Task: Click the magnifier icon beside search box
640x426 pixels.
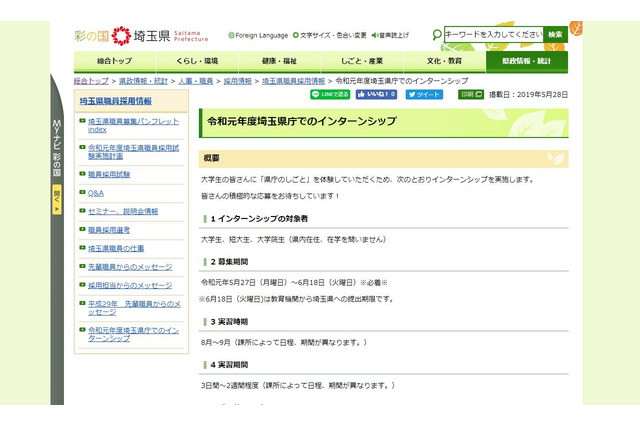Action: click(x=437, y=35)
